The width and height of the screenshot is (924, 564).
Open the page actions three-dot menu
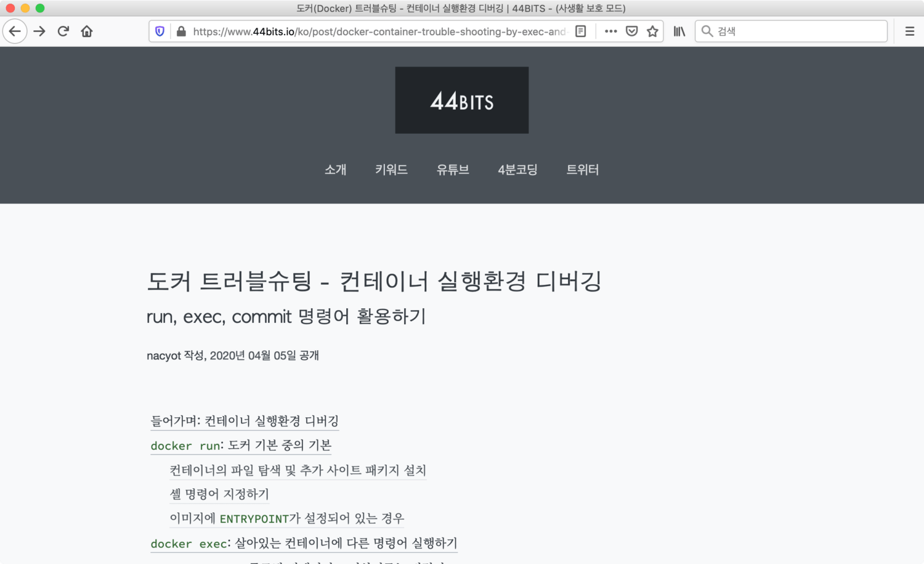610,31
